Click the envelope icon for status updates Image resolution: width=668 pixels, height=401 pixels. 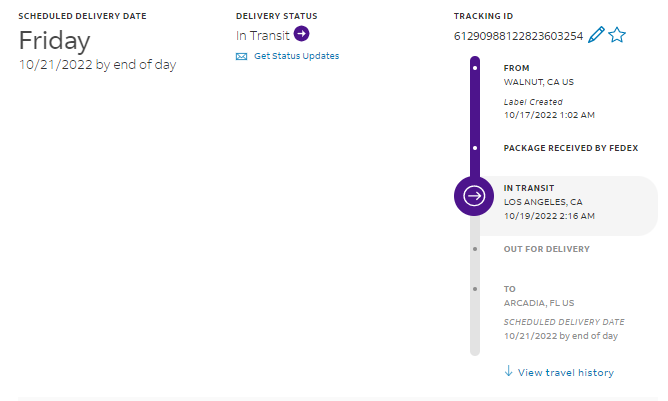pyautogui.click(x=241, y=56)
